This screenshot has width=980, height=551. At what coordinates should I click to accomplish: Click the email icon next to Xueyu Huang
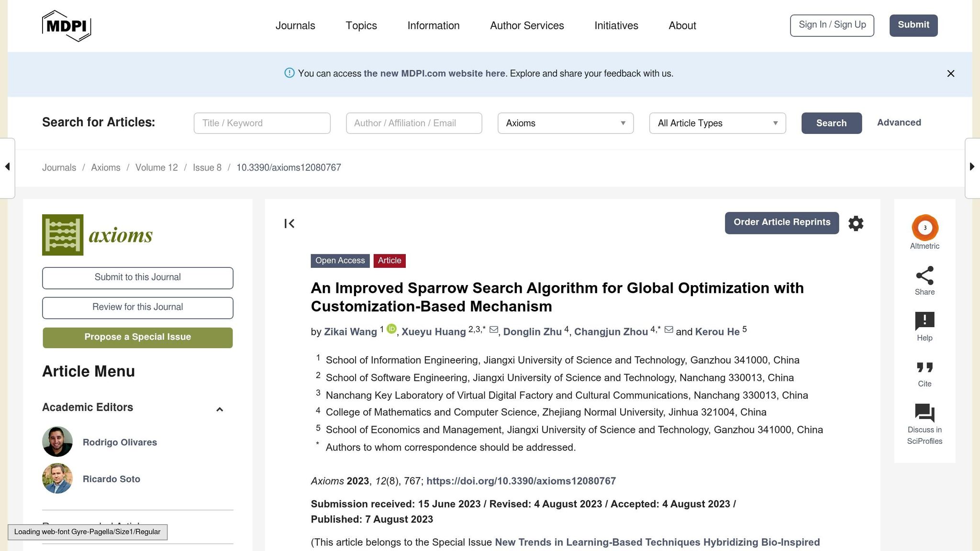click(x=494, y=330)
